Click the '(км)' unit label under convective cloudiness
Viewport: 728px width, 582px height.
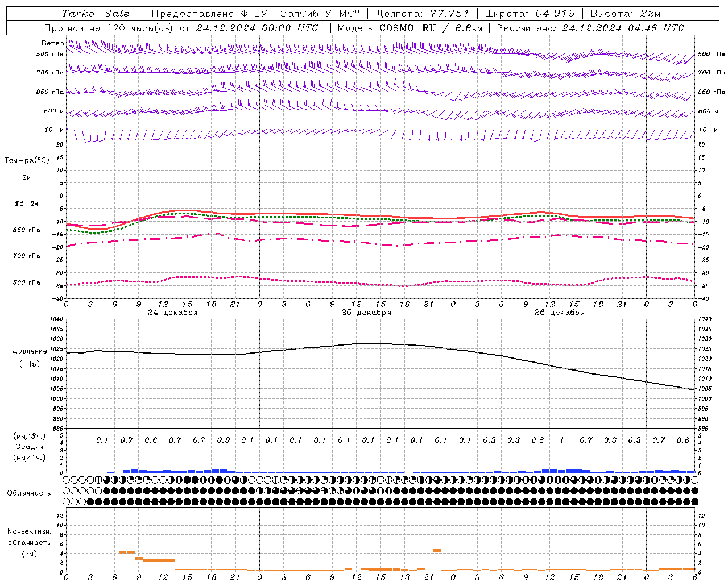point(29,554)
